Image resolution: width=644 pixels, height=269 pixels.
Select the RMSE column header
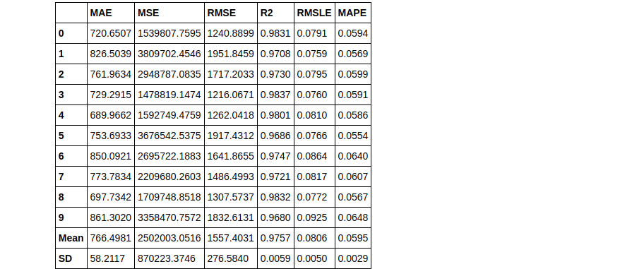222,13
